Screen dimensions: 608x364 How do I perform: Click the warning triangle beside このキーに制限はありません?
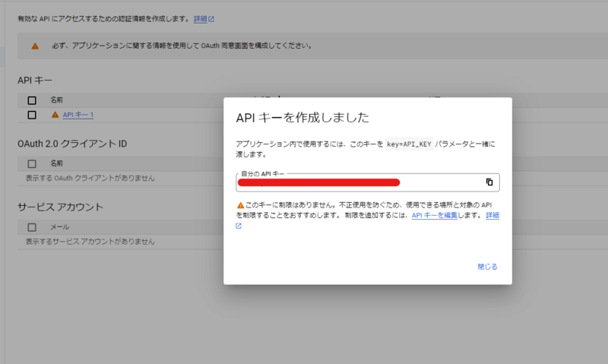[240, 205]
